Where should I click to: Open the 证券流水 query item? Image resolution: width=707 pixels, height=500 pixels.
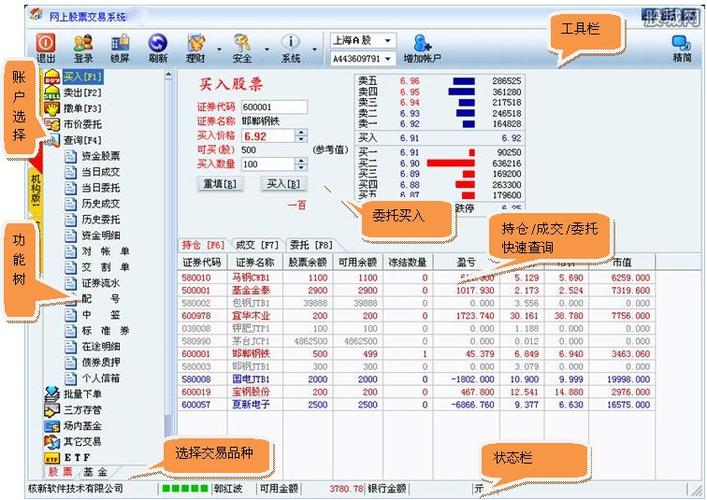tap(93, 283)
